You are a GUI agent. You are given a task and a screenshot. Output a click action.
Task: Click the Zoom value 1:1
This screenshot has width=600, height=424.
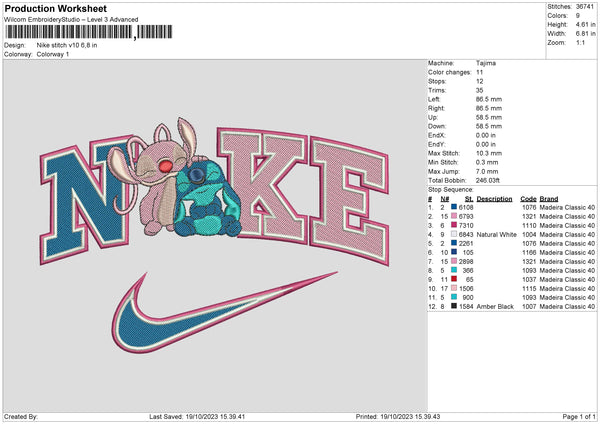[580, 42]
